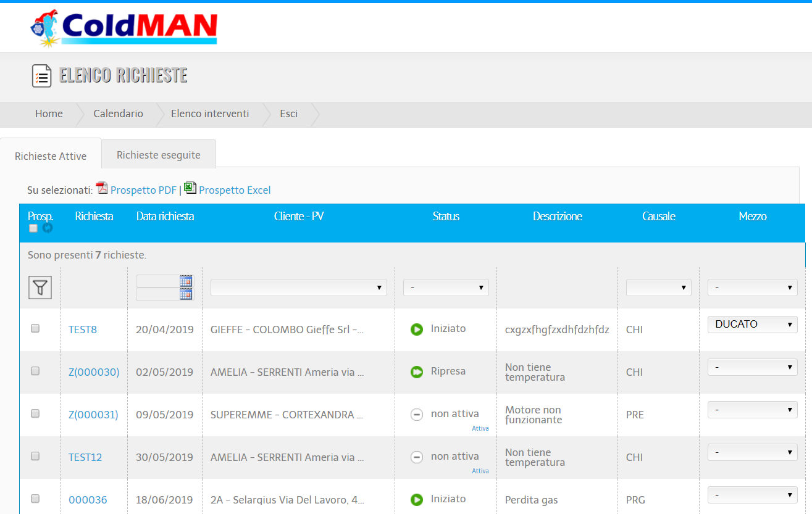Check the checkbox for request Z(000031)

tap(35, 413)
